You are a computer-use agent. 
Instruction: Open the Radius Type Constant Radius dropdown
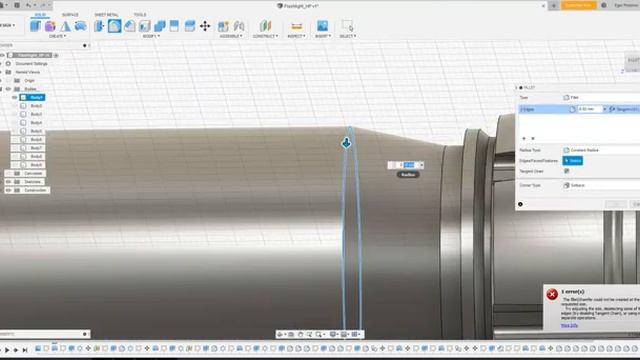[x=601, y=150]
